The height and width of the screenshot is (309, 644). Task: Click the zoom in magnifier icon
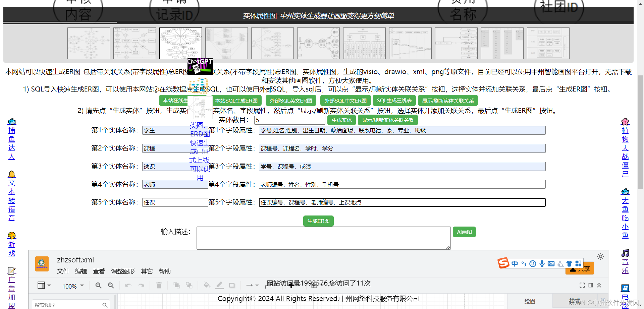98,286
